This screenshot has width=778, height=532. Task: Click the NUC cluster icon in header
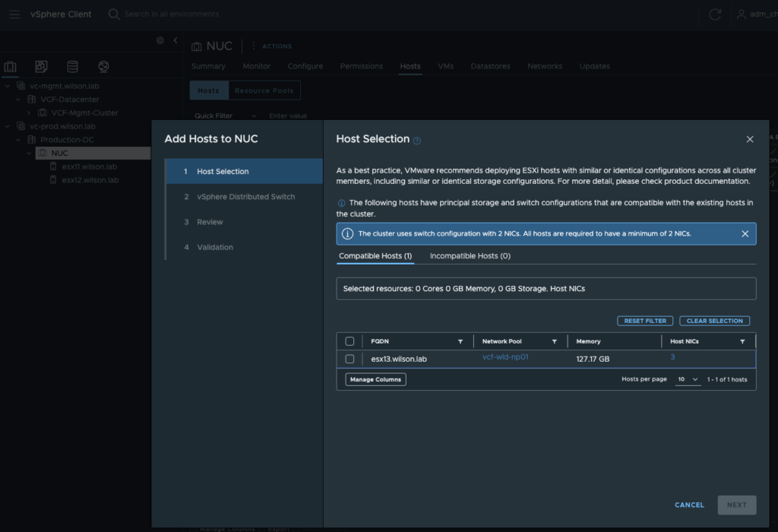(x=197, y=46)
